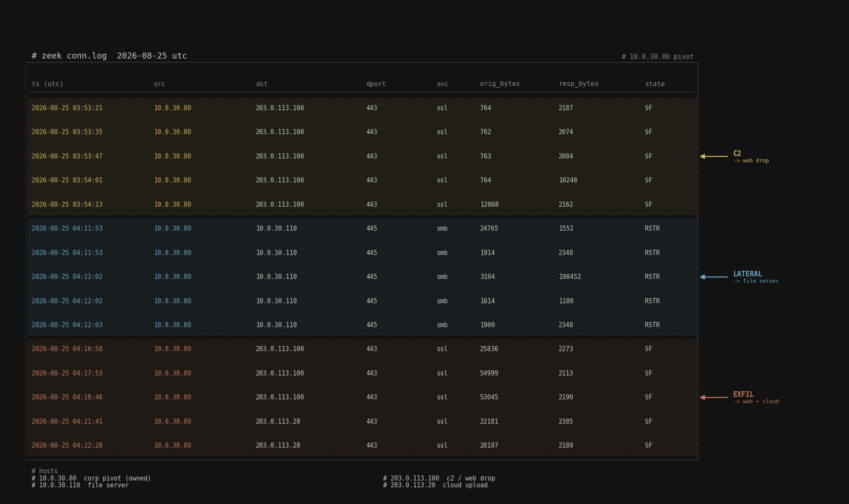
Task: Click resp_bytes value 2187
Action: coord(566,108)
